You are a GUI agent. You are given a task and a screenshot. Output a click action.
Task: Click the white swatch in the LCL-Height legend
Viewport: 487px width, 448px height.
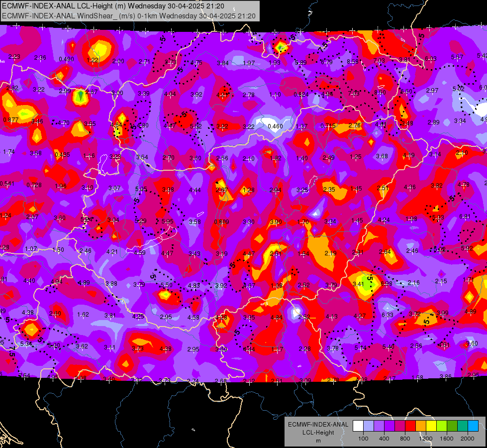[358, 426]
